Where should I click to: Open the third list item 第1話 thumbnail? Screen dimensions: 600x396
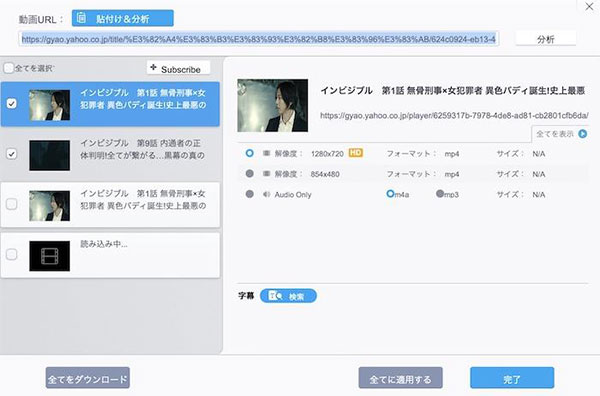(50, 206)
